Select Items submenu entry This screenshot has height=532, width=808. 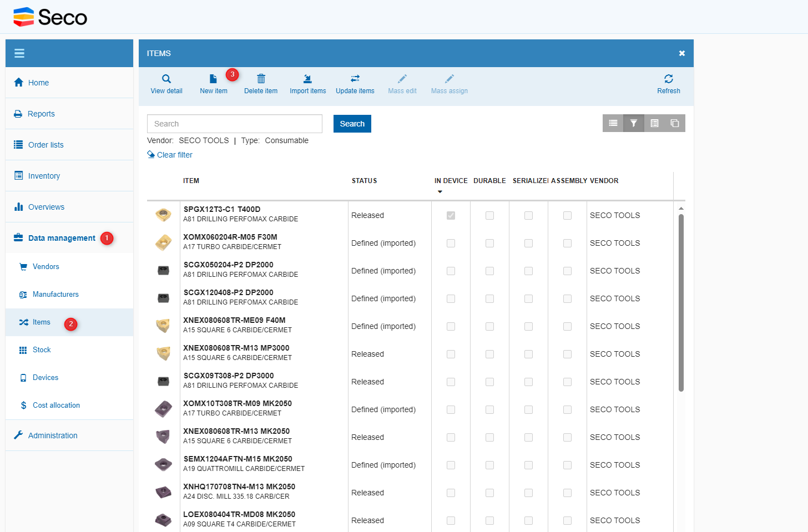[69, 322]
